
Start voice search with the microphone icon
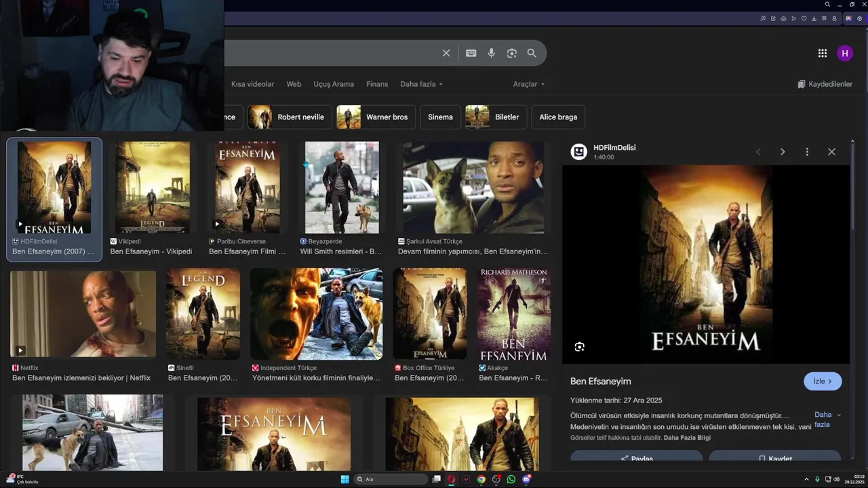(x=492, y=53)
